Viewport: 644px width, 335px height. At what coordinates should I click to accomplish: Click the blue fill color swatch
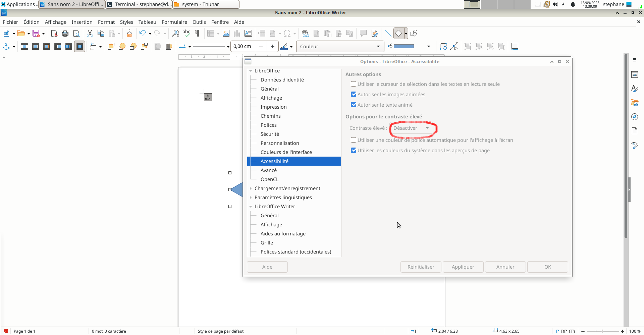coord(404,47)
